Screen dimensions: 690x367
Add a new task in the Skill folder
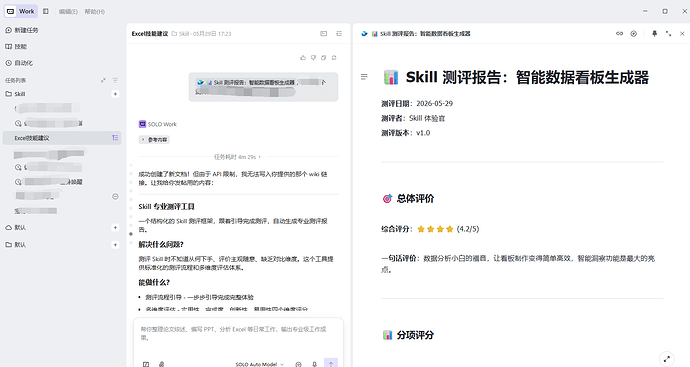(115, 94)
